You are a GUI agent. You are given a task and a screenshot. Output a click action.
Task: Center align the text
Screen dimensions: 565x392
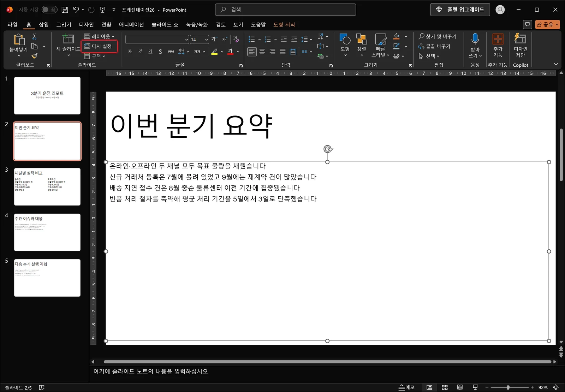[x=262, y=52]
